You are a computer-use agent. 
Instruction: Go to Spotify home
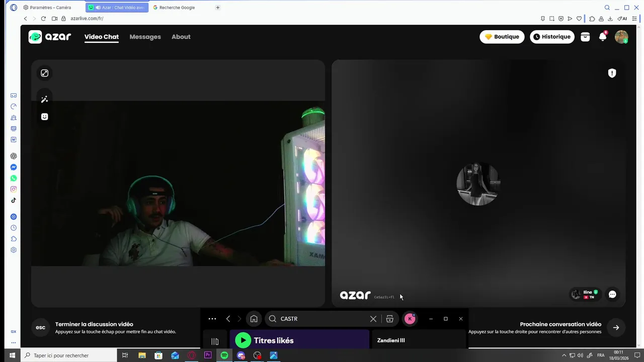(x=254, y=319)
